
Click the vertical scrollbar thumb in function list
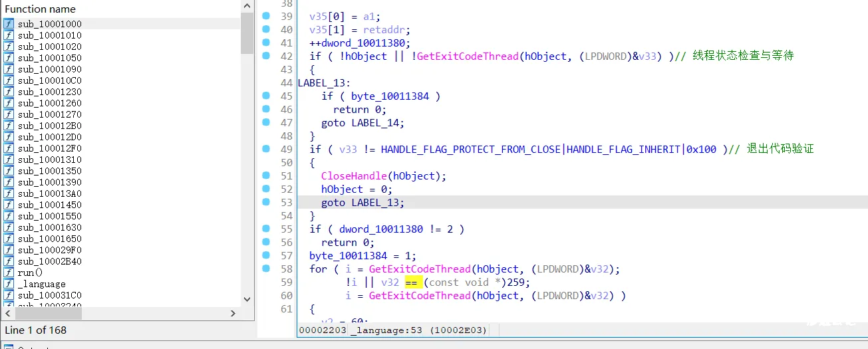point(247,33)
